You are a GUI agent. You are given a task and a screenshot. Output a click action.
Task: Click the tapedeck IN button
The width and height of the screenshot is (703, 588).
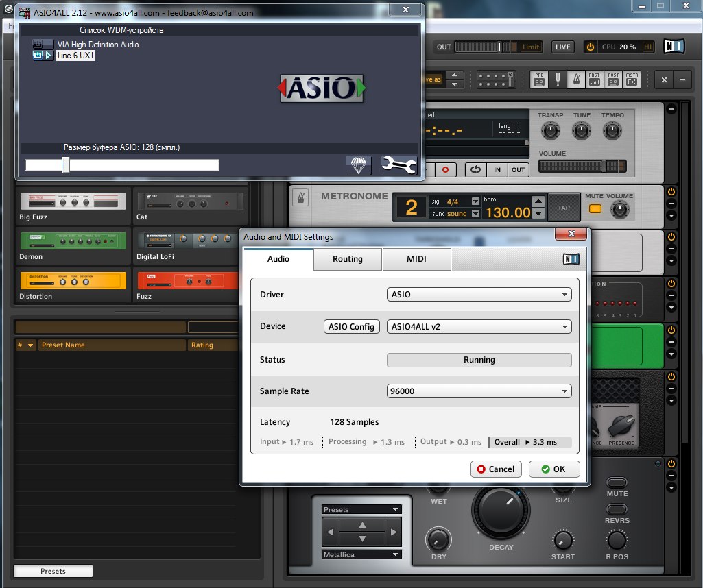(497, 170)
